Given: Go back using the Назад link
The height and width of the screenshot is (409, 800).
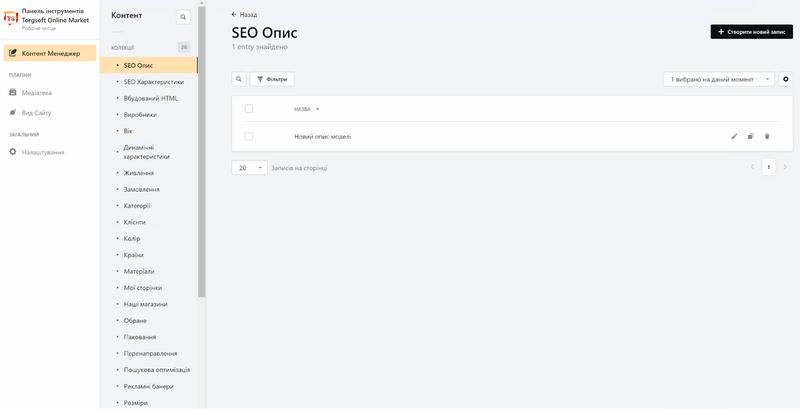Looking at the screenshot, I should (x=244, y=15).
